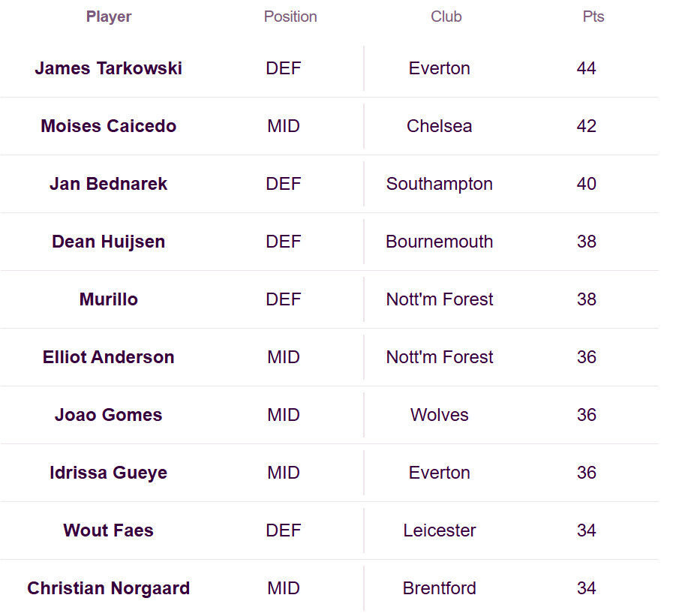Click the Player column header
The width and height of the screenshot is (691, 616).
pos(108,17)
